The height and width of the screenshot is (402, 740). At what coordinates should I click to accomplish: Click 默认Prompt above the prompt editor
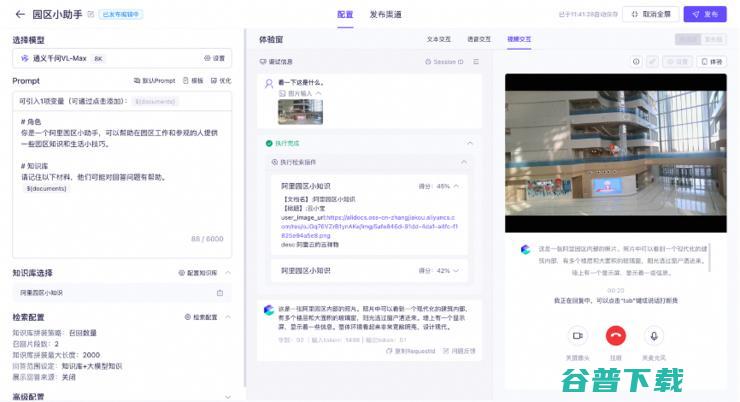click(x=154, y=81)
